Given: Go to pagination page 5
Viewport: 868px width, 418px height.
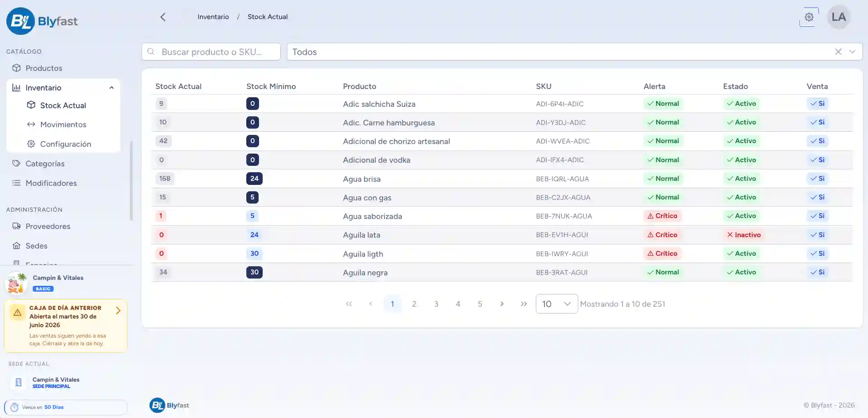Looking at the screenshot, I should tap(480, 304).
